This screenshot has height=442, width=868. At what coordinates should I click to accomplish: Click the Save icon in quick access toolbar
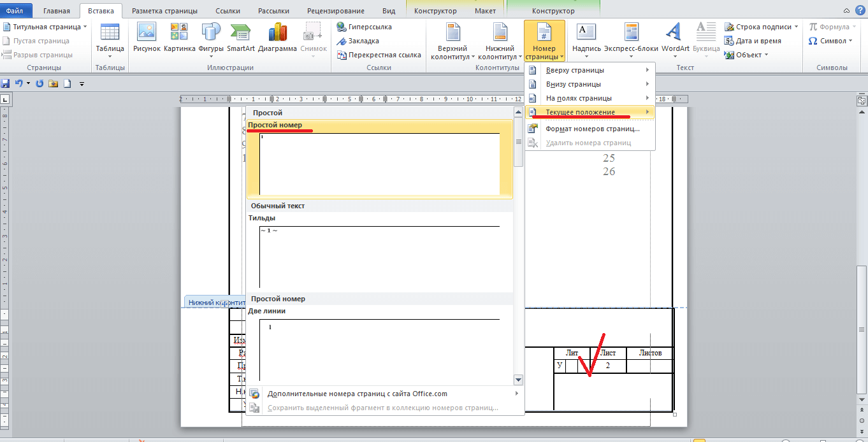pos(6,83)
